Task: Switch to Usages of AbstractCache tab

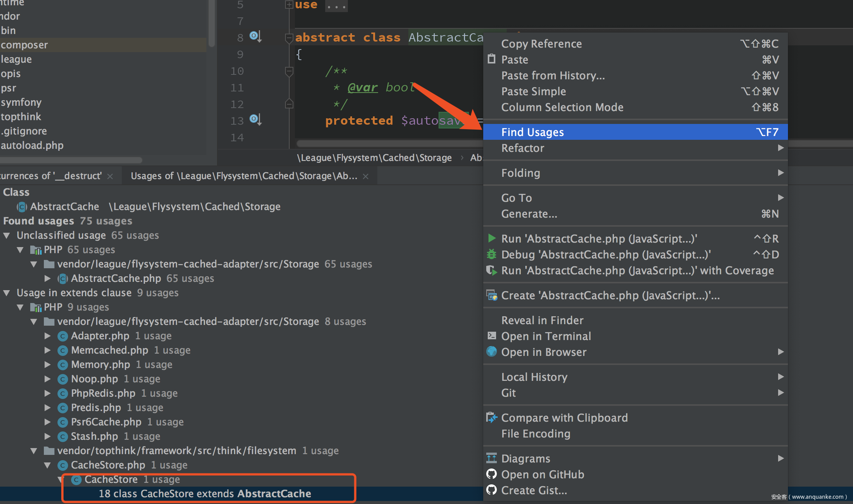Action: [243, 176]
